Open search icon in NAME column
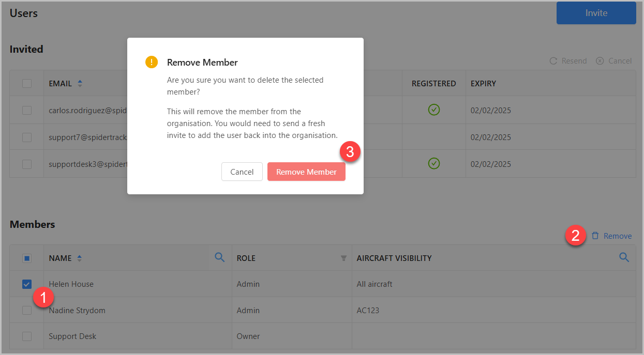This screenshot has width=644, height=355. (x=220, y=257)
